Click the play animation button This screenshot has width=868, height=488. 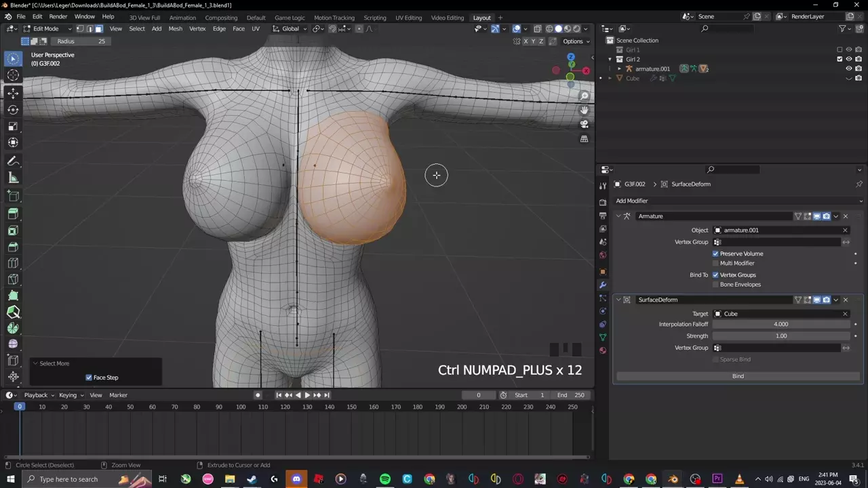click(x=307, y=395)
